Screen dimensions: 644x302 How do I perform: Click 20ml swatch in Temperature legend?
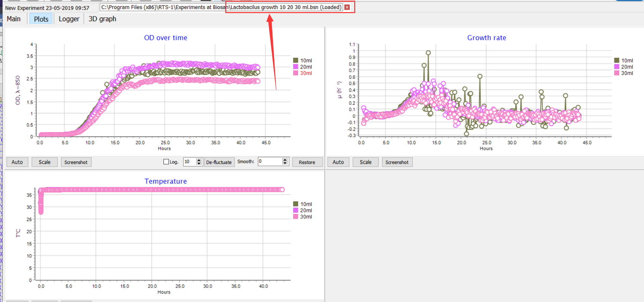(x=296, y=210)
